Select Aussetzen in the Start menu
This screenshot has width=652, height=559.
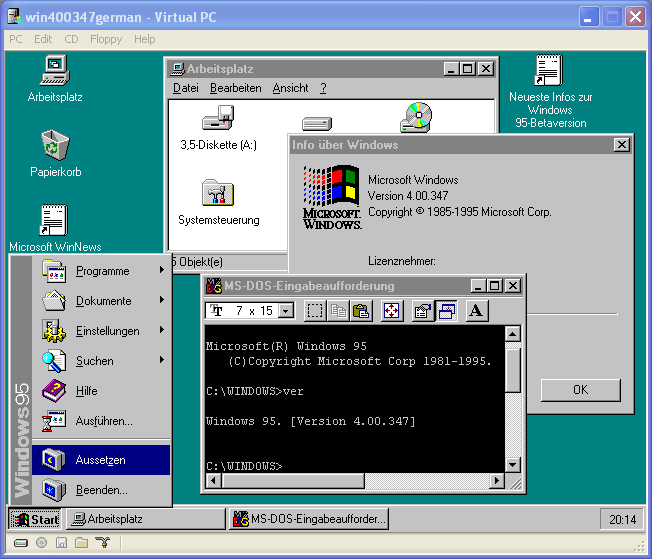pyautogui.click(x=101, y=460)
